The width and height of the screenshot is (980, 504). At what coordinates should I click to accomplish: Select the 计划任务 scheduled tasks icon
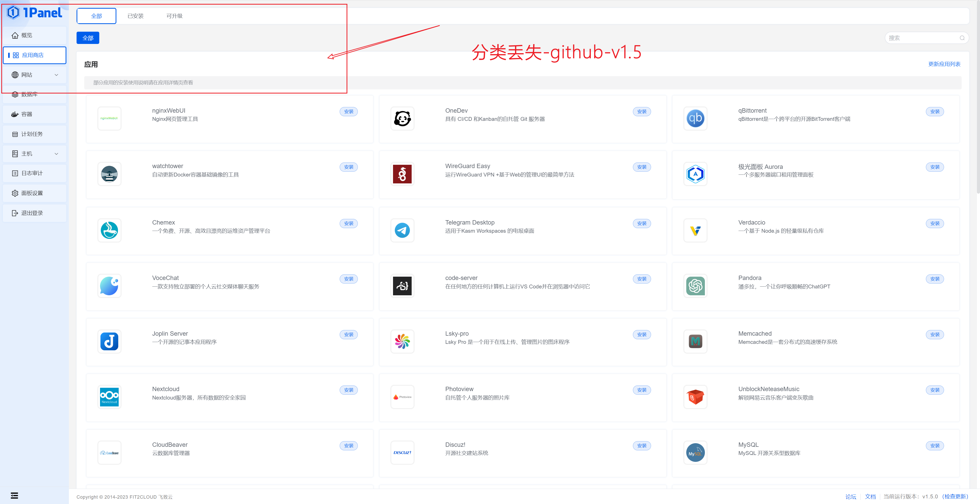click(15, 134)
